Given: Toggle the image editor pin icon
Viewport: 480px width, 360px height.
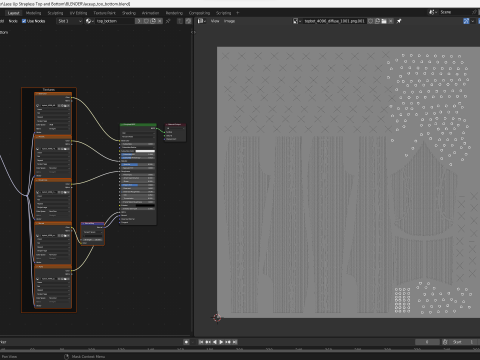Looking at the screenshot, I should (399, 21).
